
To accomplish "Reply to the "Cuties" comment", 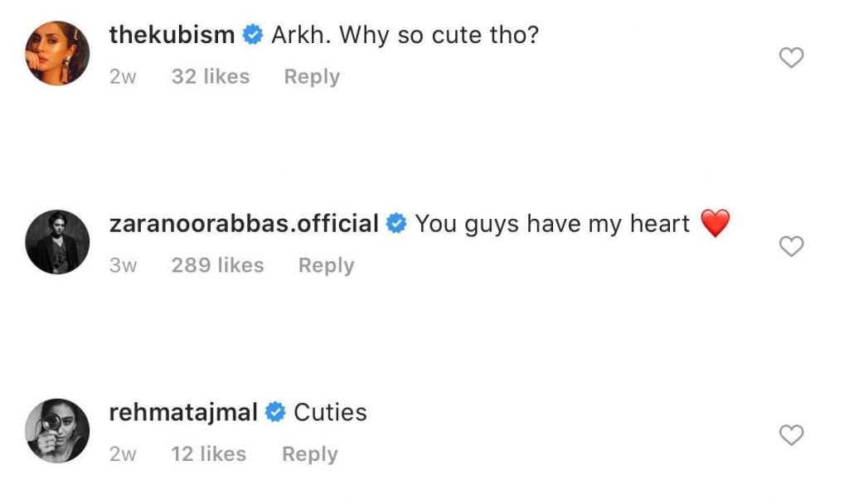I will point(309,454).
